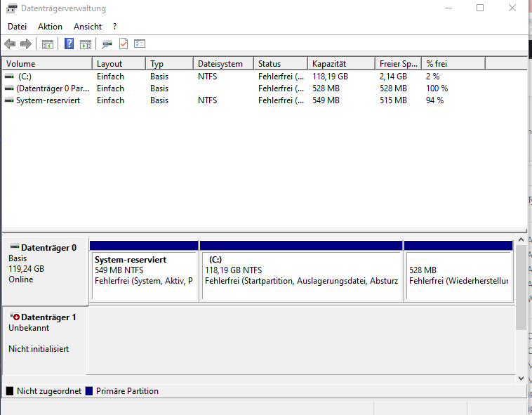The image size is (532, 415).
Task: Click the red error icon on Datenträger 1
Action: (15, 317)
